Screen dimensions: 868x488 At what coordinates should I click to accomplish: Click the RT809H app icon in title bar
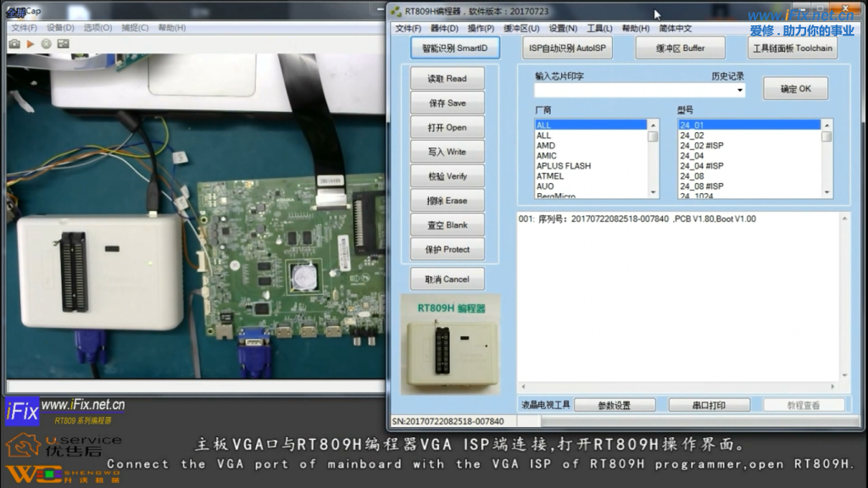(x=395, y=10)
